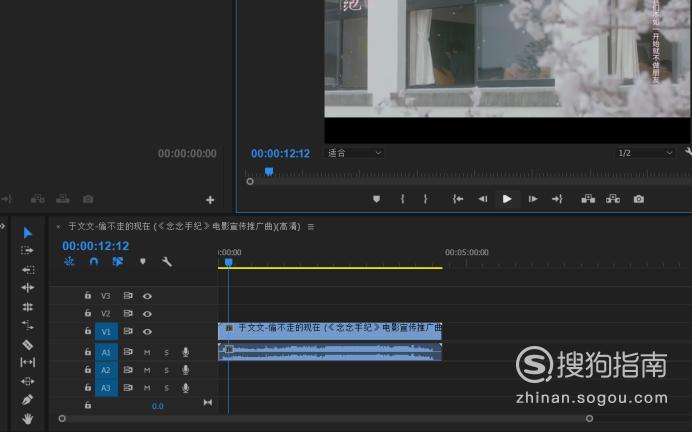Toggle Linked Selection in timeline
This screenshot has height=432, width=692.
[x=117, y=262]
